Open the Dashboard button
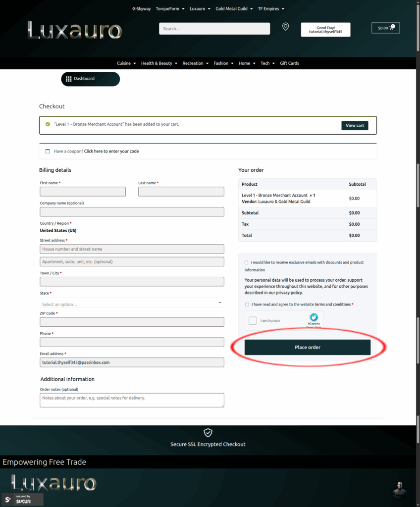This screenshot has height=507, width=420. pyautogui.click(x=90, y=79)
